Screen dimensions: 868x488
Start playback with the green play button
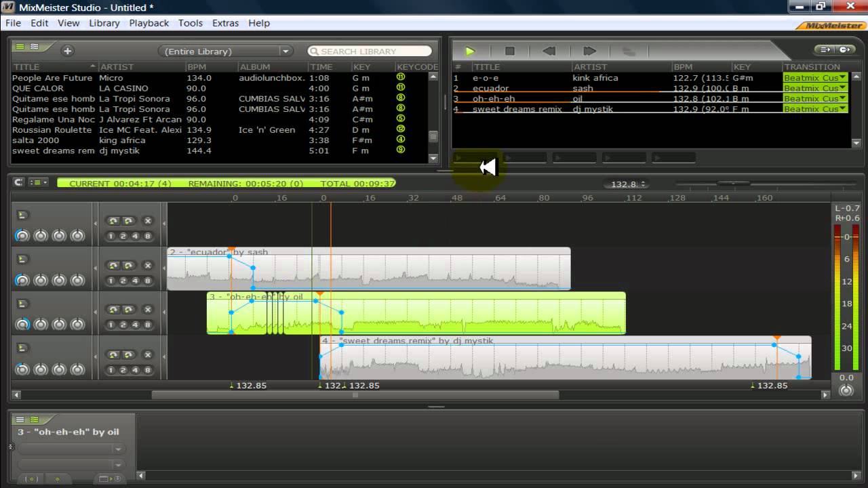[x=470, y=51]
